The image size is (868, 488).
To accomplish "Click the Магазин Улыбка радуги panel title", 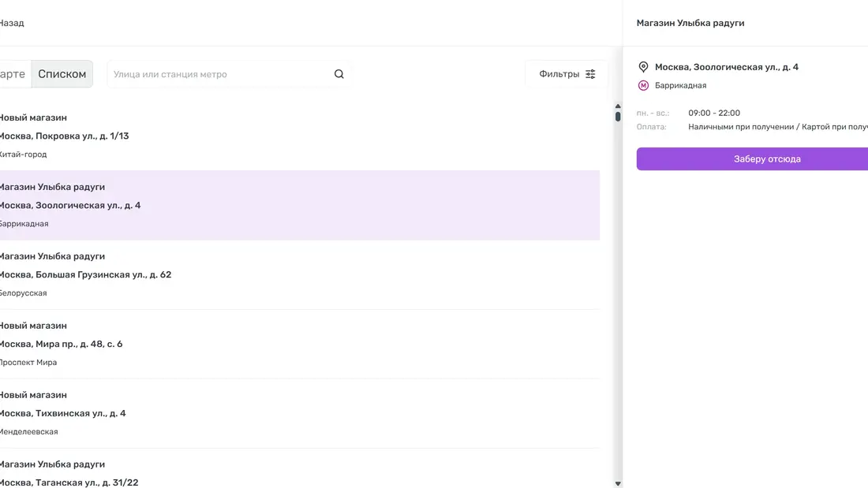I will pos(690,23).
